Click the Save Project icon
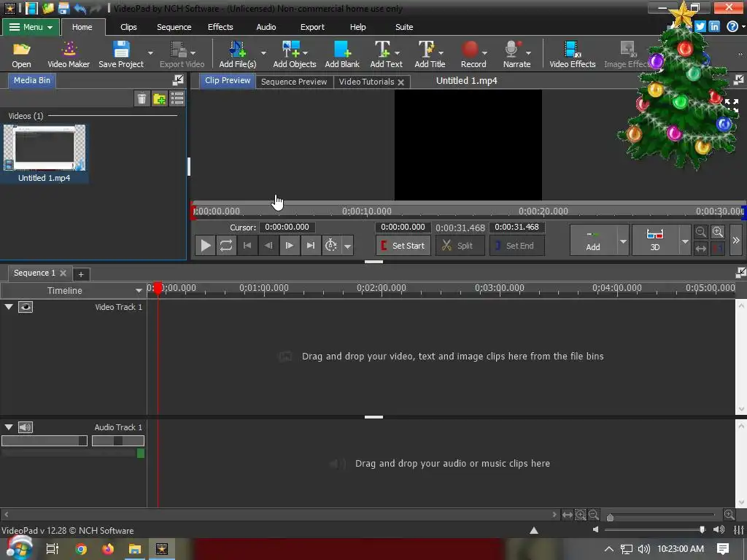 point(121,54)
